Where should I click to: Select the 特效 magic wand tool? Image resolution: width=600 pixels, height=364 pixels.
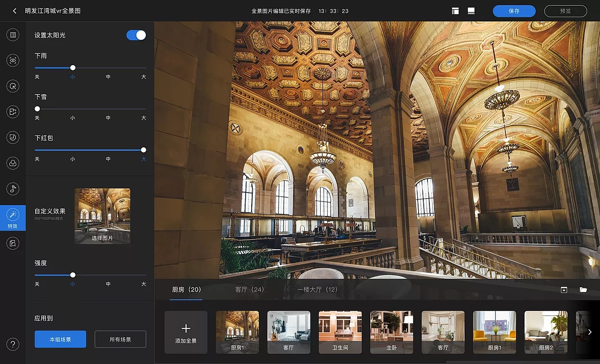(x=13, y=218)
